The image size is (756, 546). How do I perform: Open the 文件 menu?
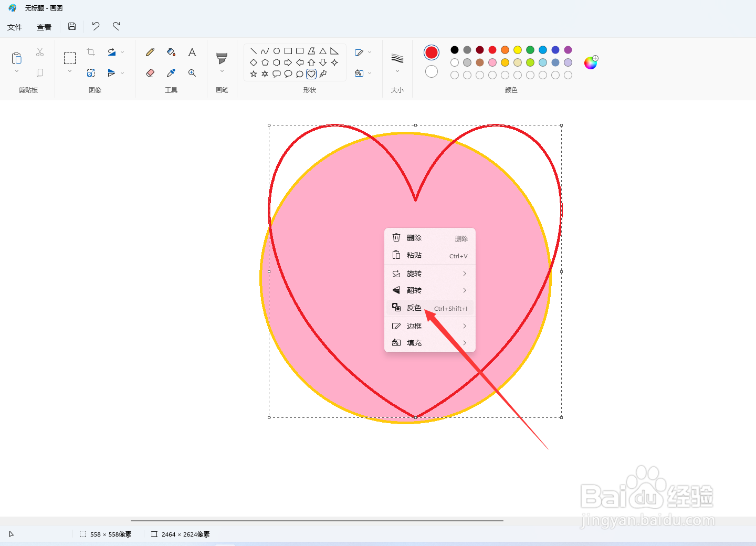pyautogui.click(x=15, y=27)
